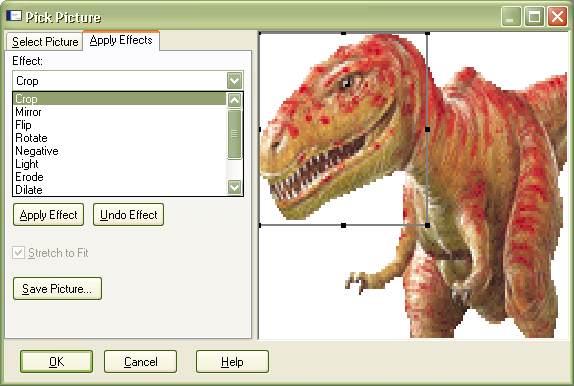The height and width of the screenshot is (386, 574).
Task: Click the Pick Picture title bar icon
Action: (x=14, y=16)
